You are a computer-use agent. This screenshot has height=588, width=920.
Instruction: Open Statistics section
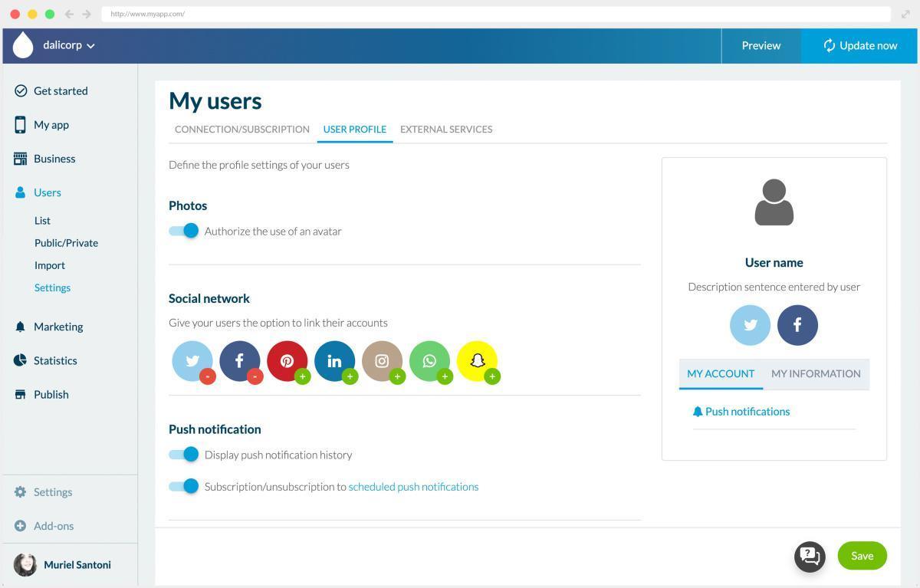click(46, 360)
